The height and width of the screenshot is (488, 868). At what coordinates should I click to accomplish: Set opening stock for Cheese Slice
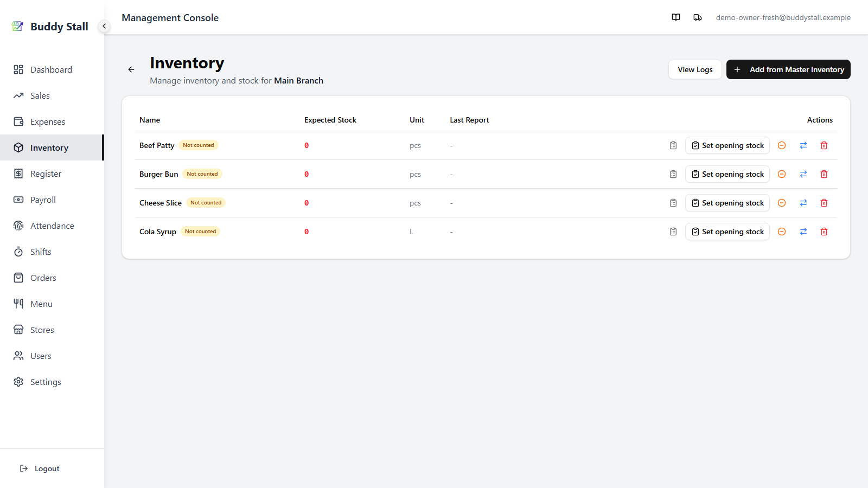click(x=727, y=203)
